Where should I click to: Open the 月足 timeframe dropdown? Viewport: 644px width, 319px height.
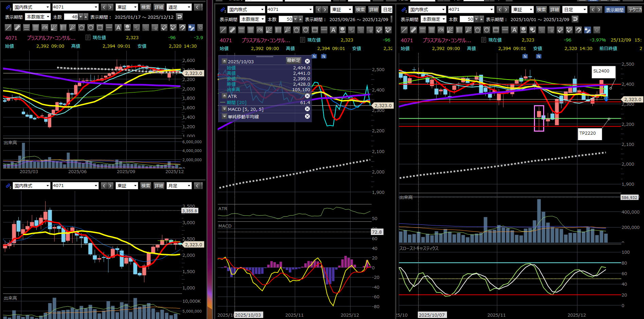[x=179, y=186]
